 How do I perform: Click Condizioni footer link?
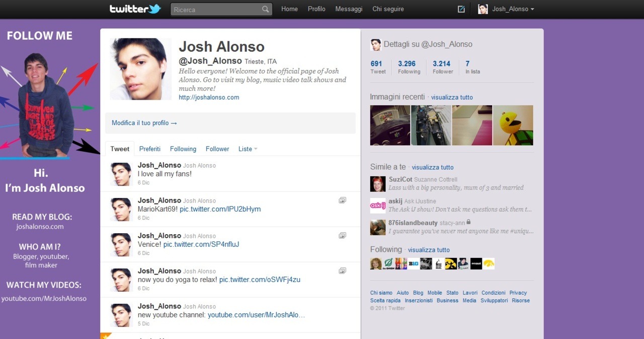tap(494, 293)
